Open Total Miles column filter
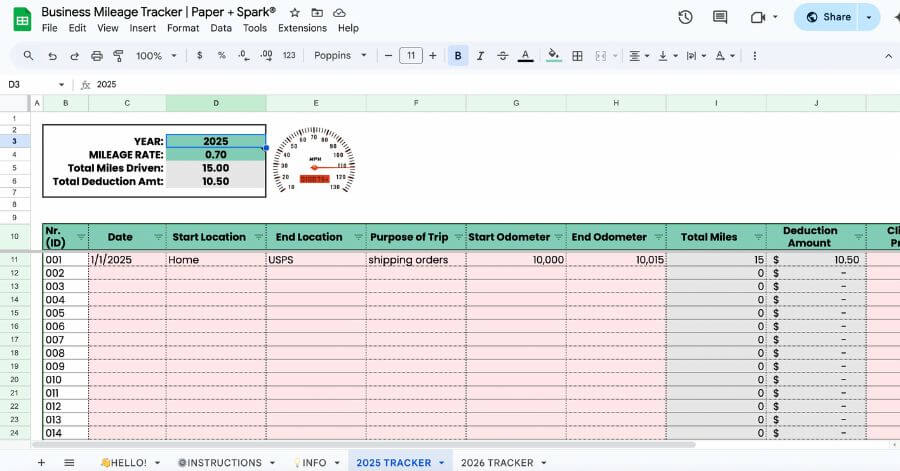The height and width of the screenshot is (471, 900). pyautogui.click(x=758, y=237)
